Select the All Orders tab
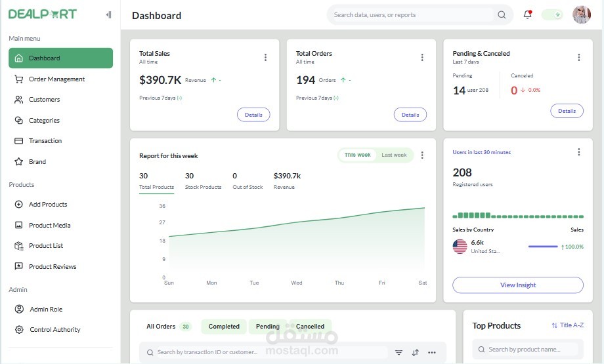This screenshot has width=604, height=364. click(x=168, y=327)
